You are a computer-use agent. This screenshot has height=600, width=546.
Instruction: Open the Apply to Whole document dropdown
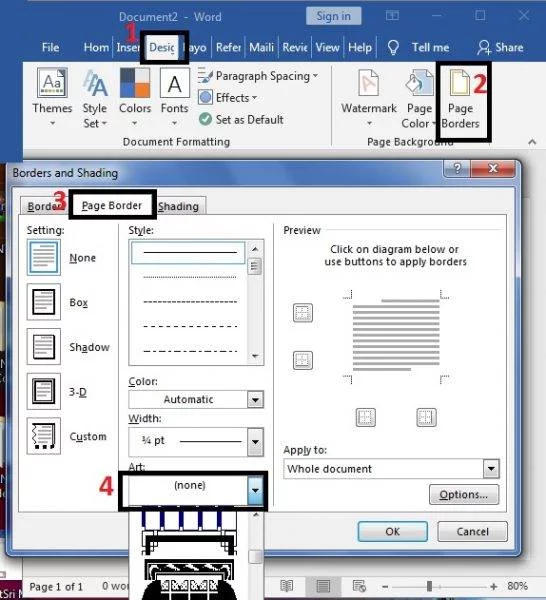pos(391,469)
